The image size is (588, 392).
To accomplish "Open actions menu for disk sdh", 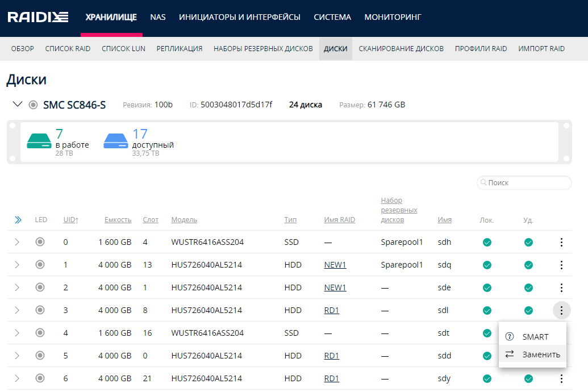I will 561,243.
